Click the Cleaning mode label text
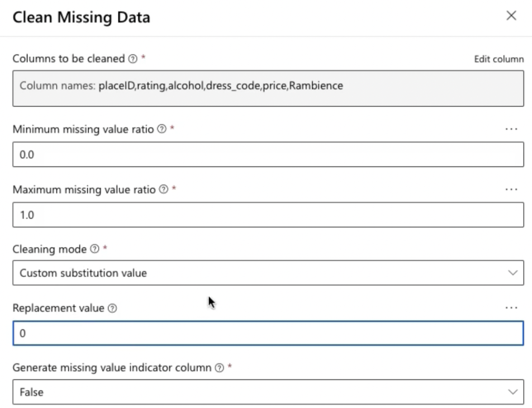Image resolution: width=532 pixels, height=408 pixels. [x=49, y=249]
